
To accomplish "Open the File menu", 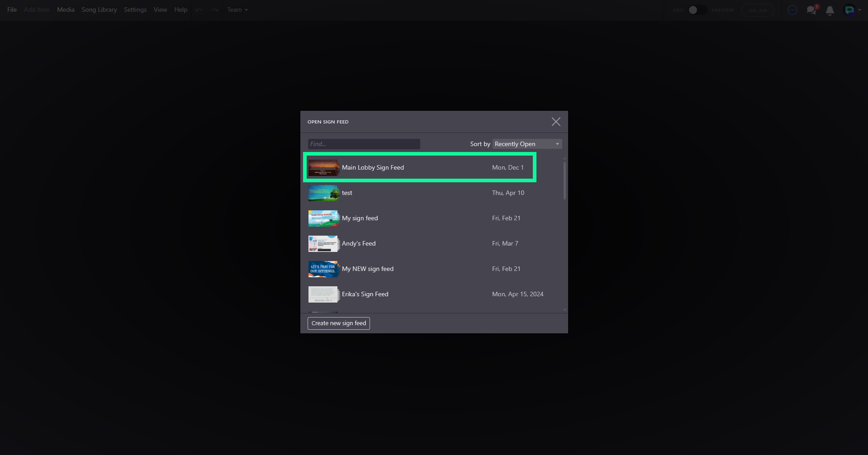I will pos(12,10).
